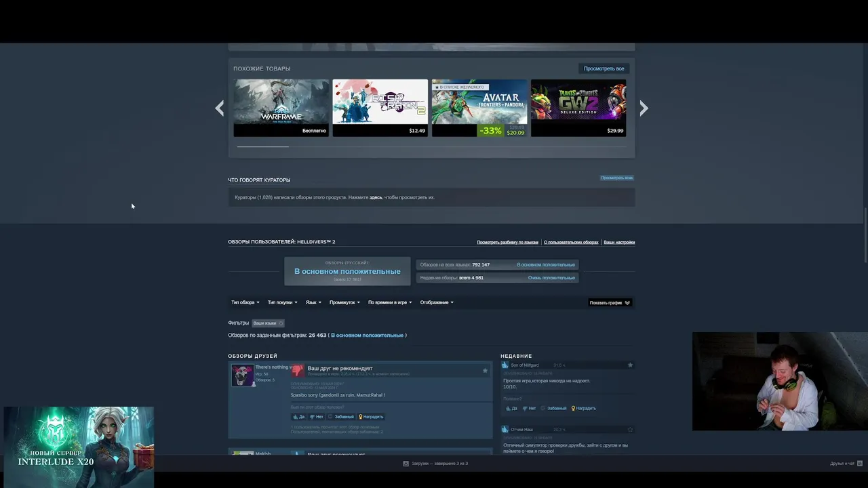The image size is (868, 488).
Task: Click 'Наградить' on Son of Nilfgard review
Action: [x=583, y=408]
